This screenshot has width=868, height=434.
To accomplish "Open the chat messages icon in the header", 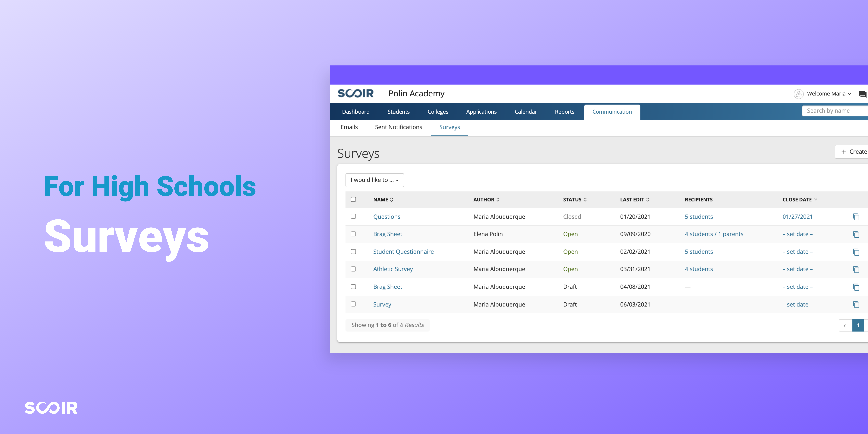I will [863, 94].
